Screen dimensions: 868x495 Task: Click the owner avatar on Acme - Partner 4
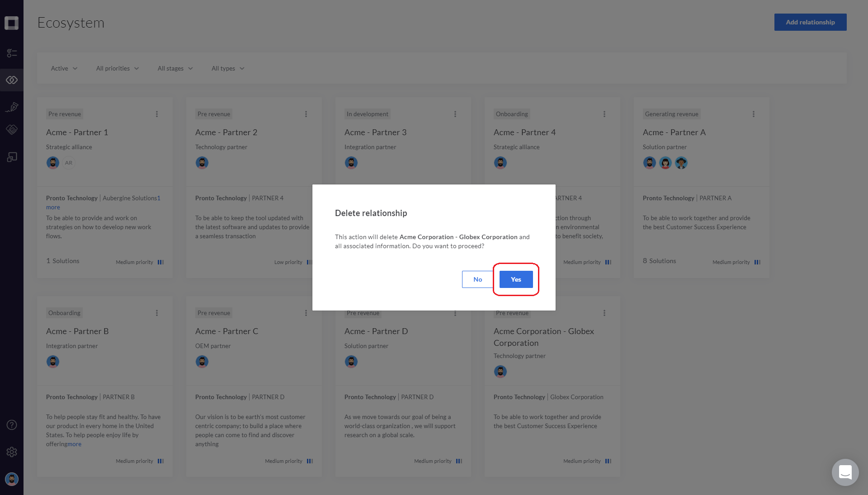[500, 163]
